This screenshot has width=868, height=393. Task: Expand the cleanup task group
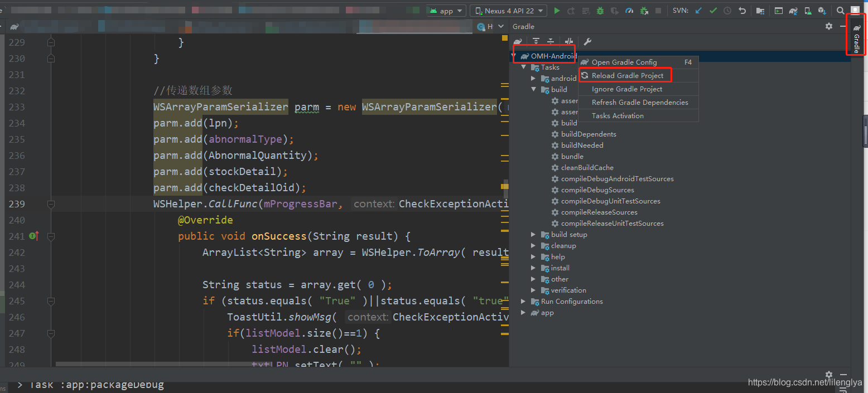click(534, 246)
